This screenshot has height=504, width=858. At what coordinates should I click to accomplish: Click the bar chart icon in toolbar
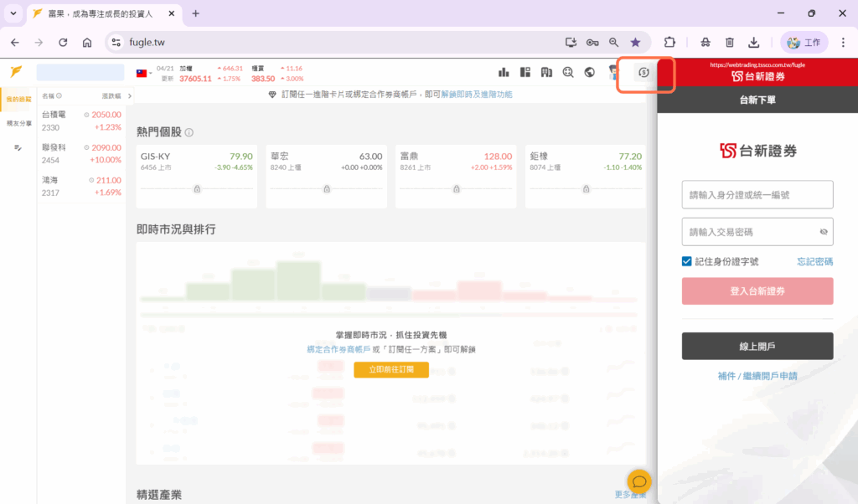coord(504,73)
